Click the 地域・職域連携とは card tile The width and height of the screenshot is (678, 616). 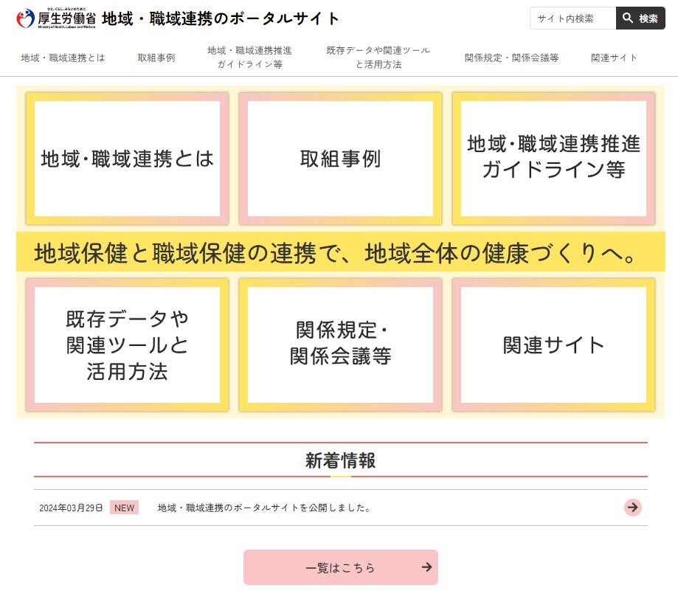[x=126, y=157]
